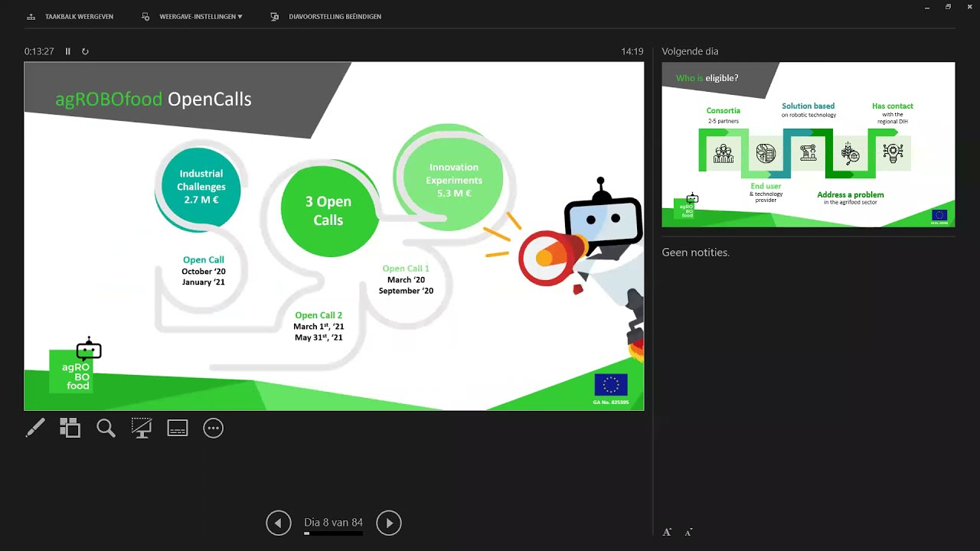Zoom into slide with magnifier icon
The width and height of the screenshot is (980, 551).
click(x=106, y=428)
